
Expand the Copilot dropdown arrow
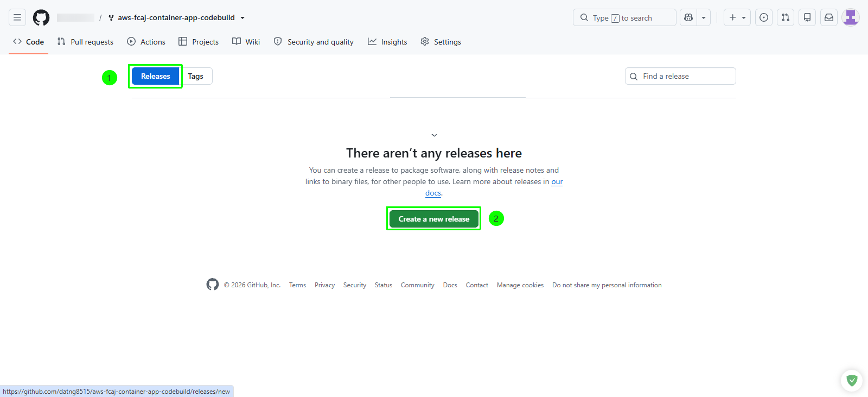[704, 17]
